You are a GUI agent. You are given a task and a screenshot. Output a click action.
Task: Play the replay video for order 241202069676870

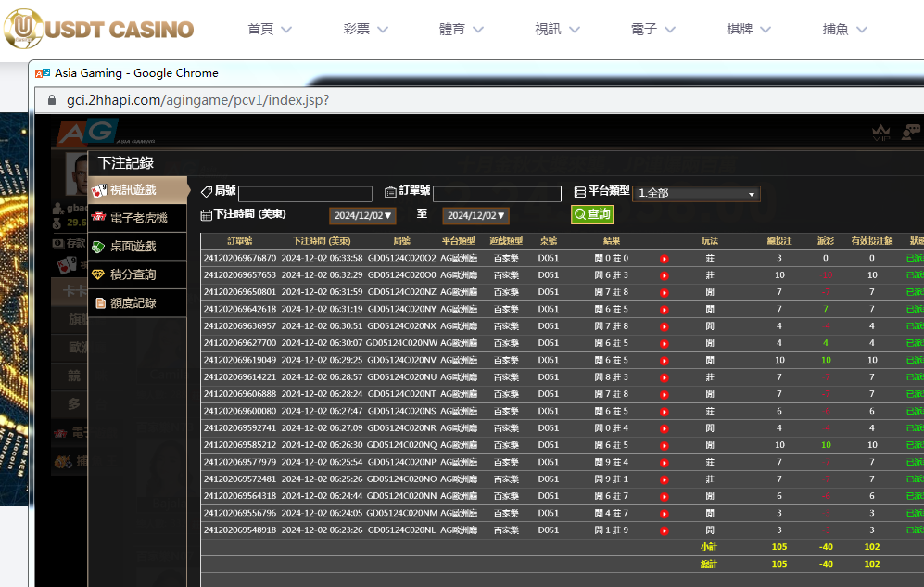click(x=664, y=259)
